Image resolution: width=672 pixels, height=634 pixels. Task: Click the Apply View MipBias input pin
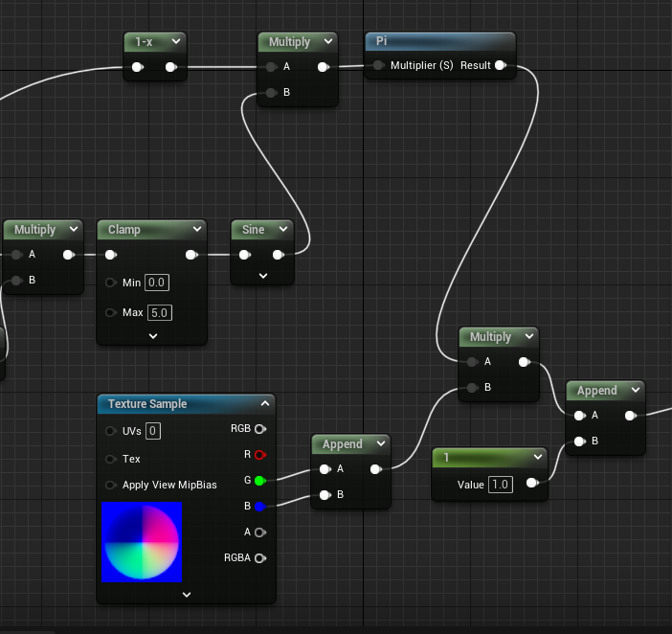pos(111,485)
